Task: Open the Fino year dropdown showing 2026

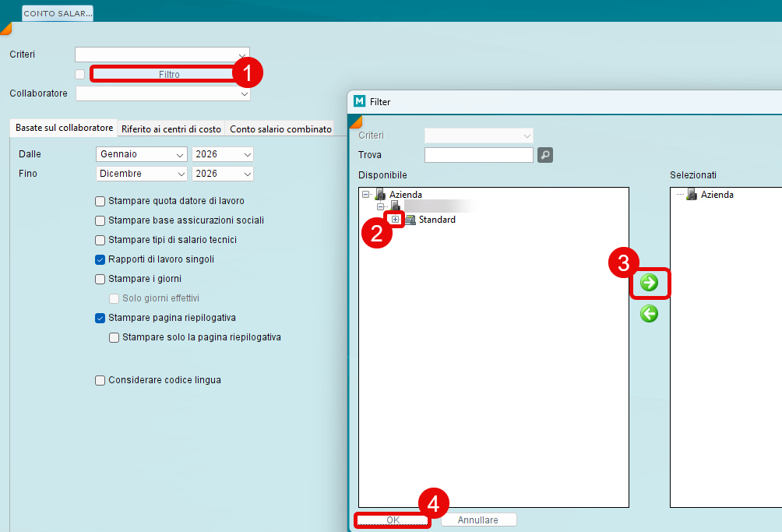Action: click(x=223, y=174)
